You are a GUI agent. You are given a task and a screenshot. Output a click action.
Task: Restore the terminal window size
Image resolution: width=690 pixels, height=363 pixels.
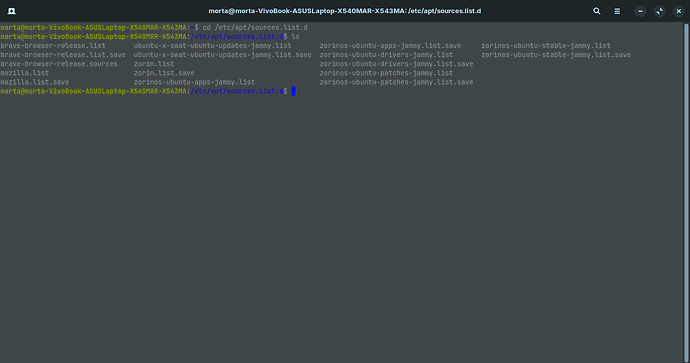pos(659,11)
